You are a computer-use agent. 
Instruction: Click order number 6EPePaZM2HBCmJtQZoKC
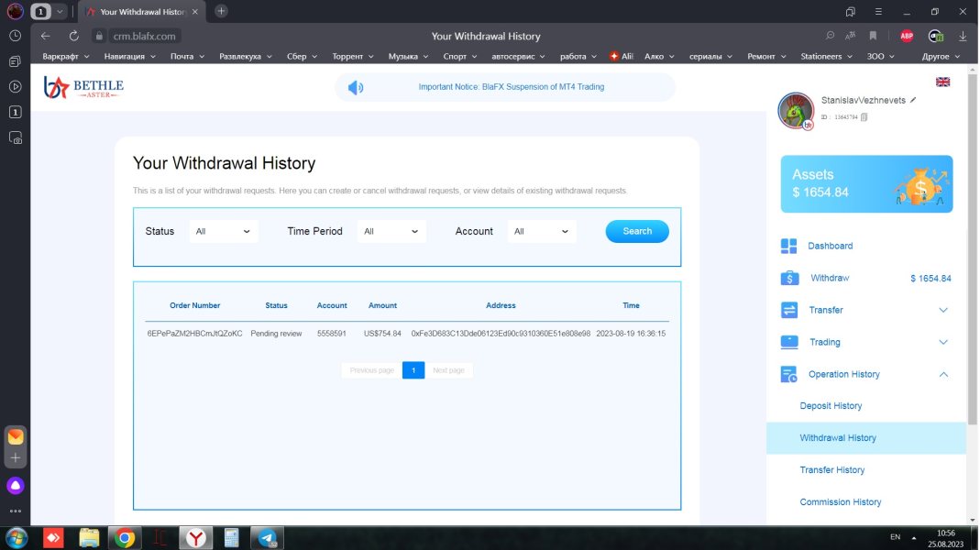(194, 334)
